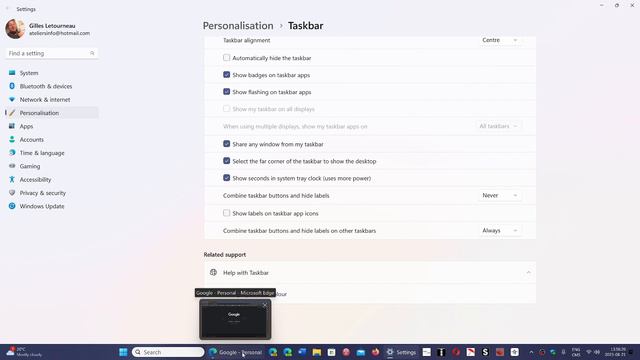
Task: Enable Automatically hide the taskbar
Action: [x=227, y=58]
